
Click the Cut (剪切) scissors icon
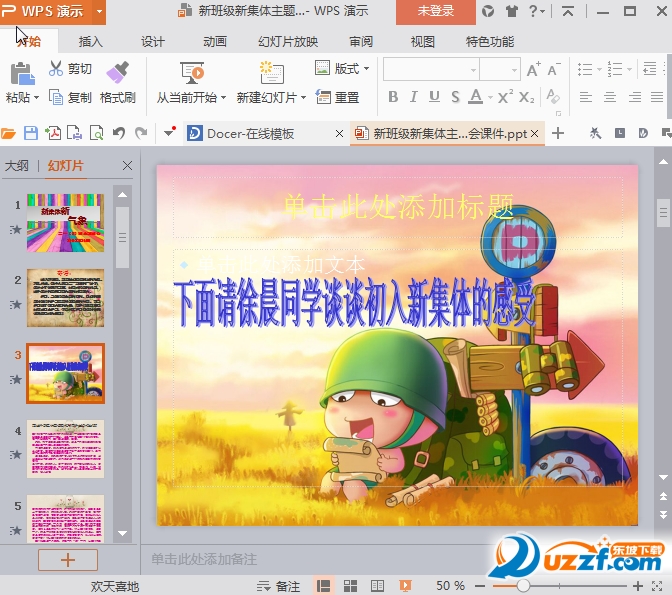tap(56, 69)
